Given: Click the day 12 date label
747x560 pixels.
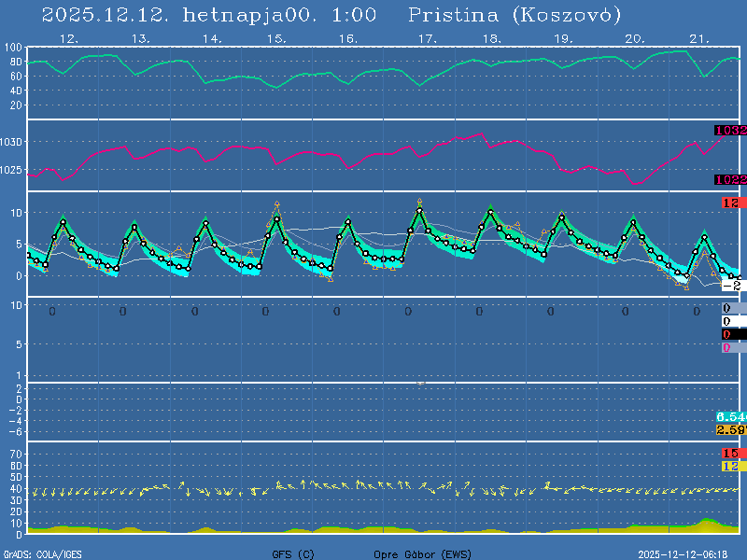Looking at the screenshot, I should click(67, 39).
